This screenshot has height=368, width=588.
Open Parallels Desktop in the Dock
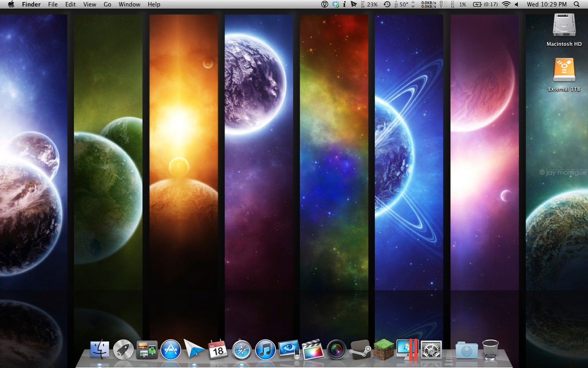(408, 350)
